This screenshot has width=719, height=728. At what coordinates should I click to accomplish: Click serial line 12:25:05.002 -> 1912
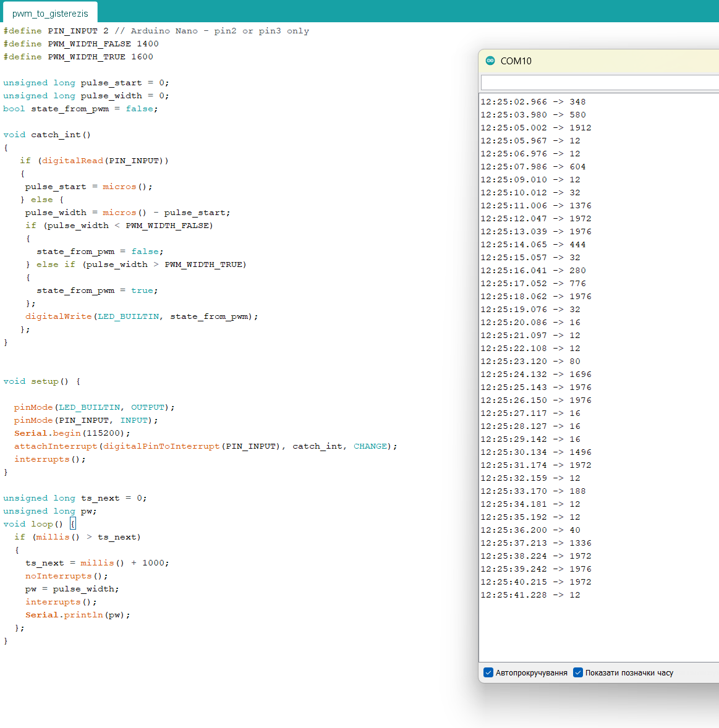(536, 128)
